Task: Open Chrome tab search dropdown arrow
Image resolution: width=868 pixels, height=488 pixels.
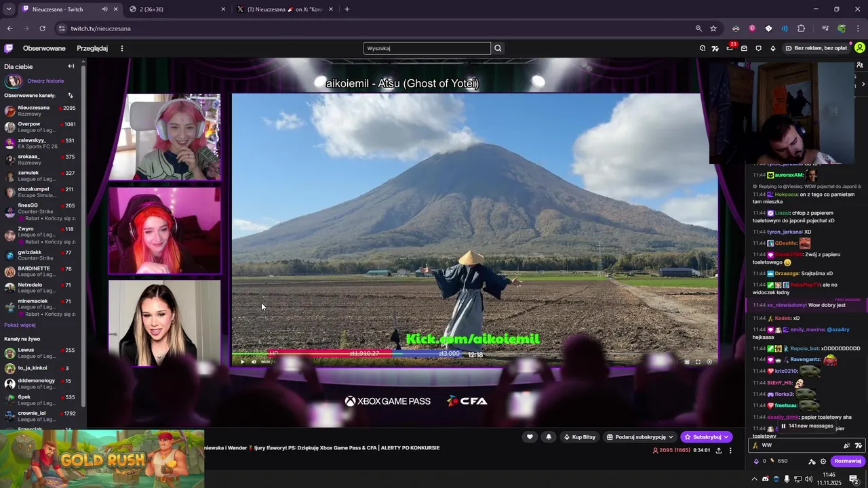Action: pyautogui.click(x=9, y=9)
